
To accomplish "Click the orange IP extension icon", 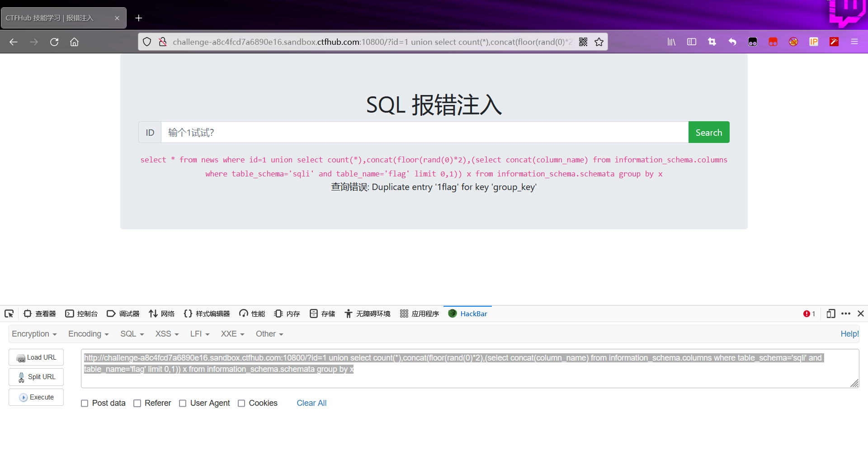I will [814, 42].
